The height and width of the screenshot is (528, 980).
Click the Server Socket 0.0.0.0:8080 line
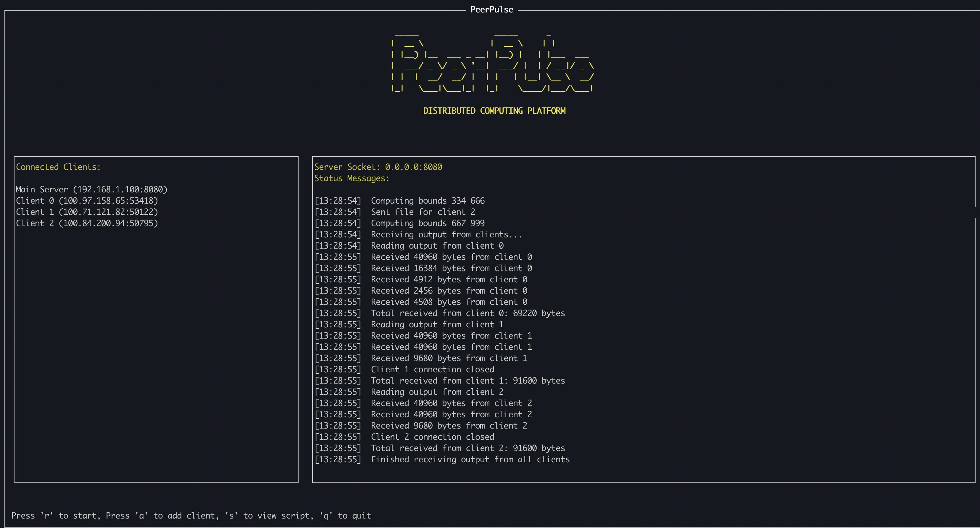(378, 167)
